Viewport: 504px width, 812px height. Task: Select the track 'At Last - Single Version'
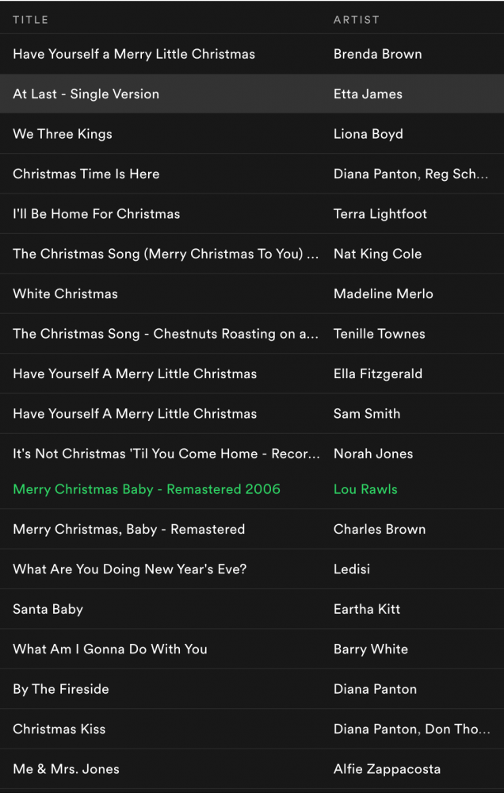[86, 94]
